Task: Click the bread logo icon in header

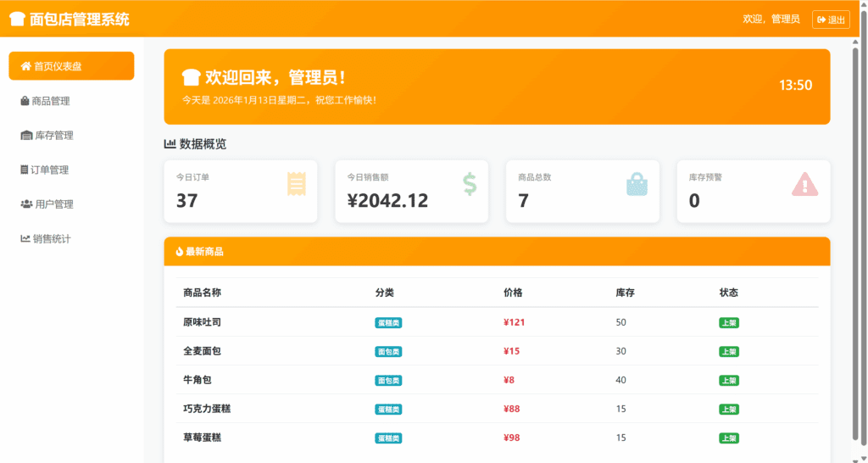Action: tap(17, 20)
